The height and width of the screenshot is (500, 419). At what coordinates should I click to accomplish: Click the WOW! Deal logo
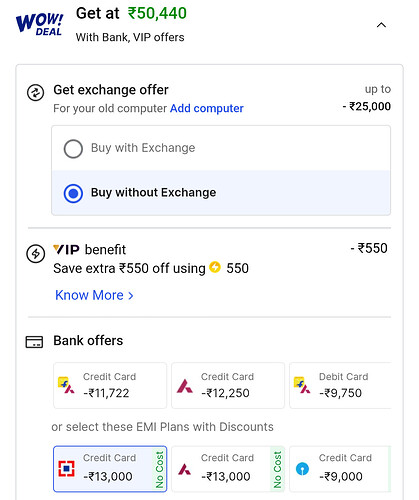(x=39, y=25)
